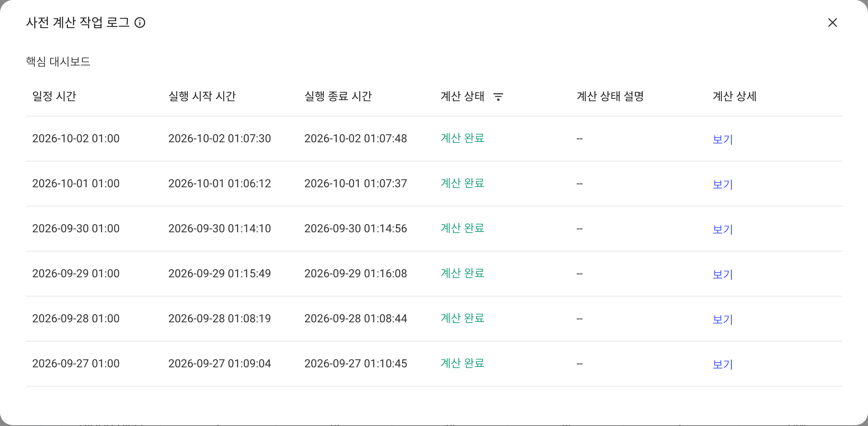The height and width of the screenshot is (426, 868).
Task: Select schedule time 2026-09-27 01:00
Action: (76, 364)
